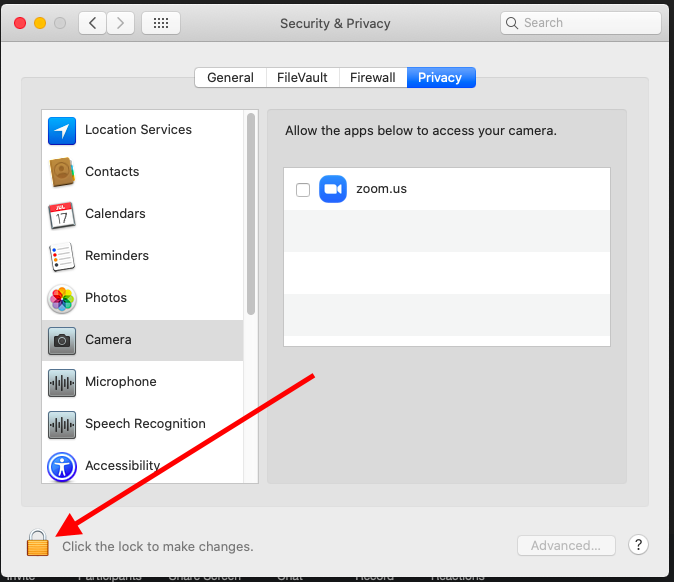674x582 pixels.
Task: Enable camera access checkbox for zoom.us
Action: tap(303, 190)
